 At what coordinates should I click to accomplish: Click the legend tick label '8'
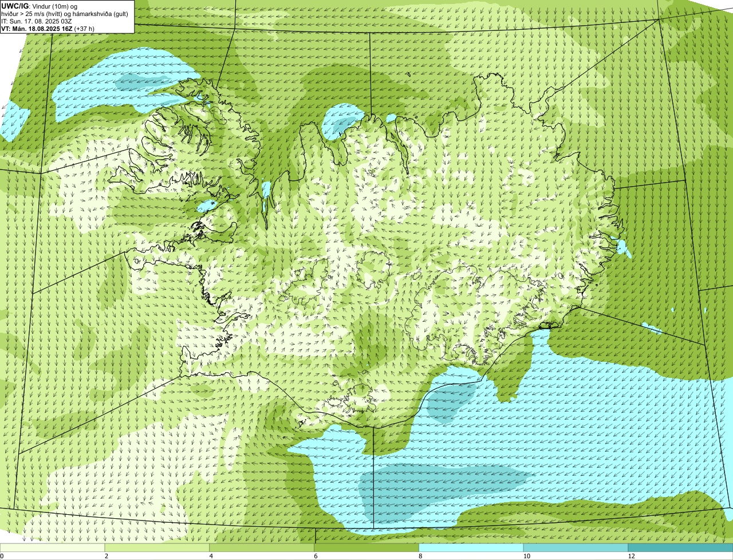420,556
